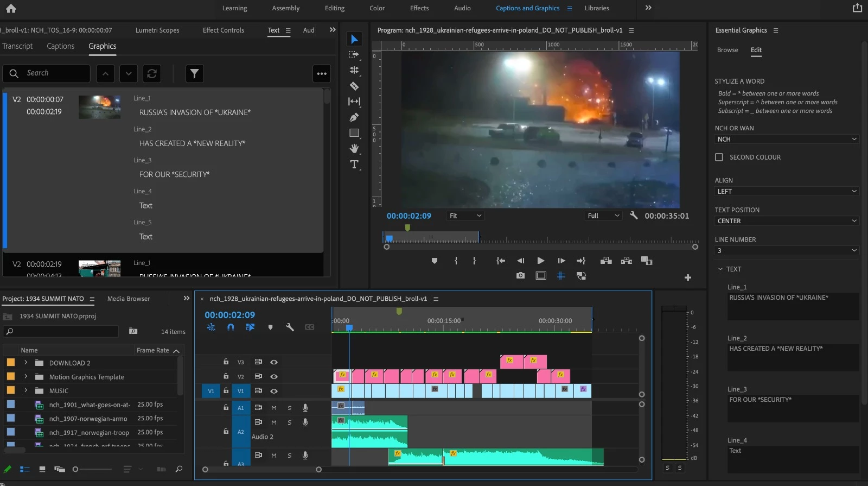868x486 pixels.
Task: Click the Export Frame camera icon
Action: tap(520, 276)
